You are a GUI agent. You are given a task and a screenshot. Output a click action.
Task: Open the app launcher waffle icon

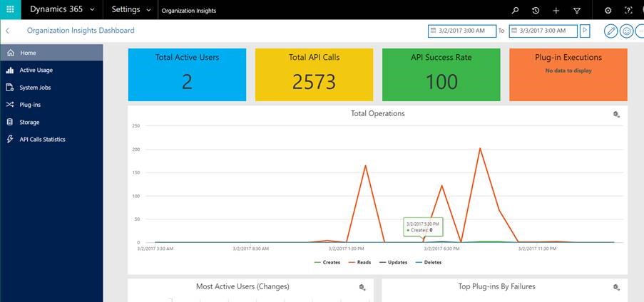(10, 10)
